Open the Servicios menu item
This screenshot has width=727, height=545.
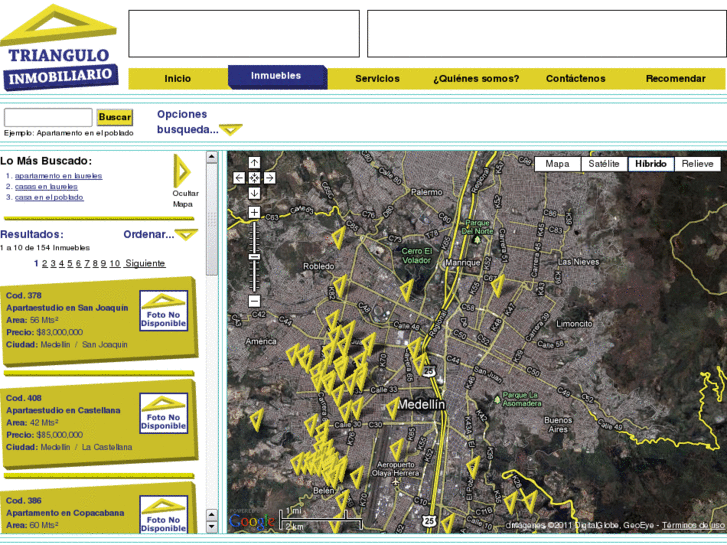(377, 78)
